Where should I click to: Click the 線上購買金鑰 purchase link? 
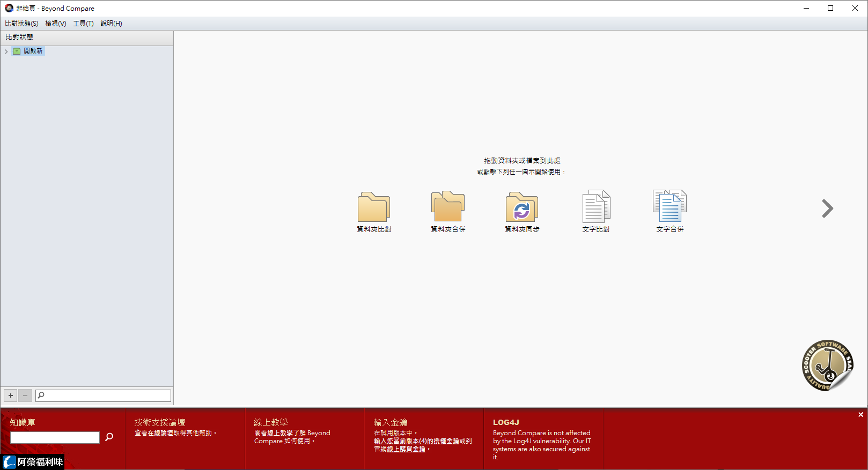coord(406,449)
